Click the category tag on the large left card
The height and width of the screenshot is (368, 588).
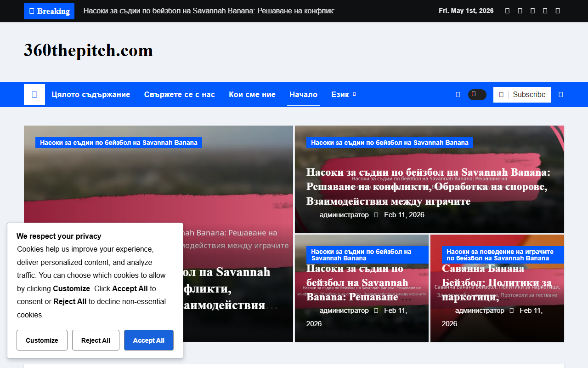119,143
